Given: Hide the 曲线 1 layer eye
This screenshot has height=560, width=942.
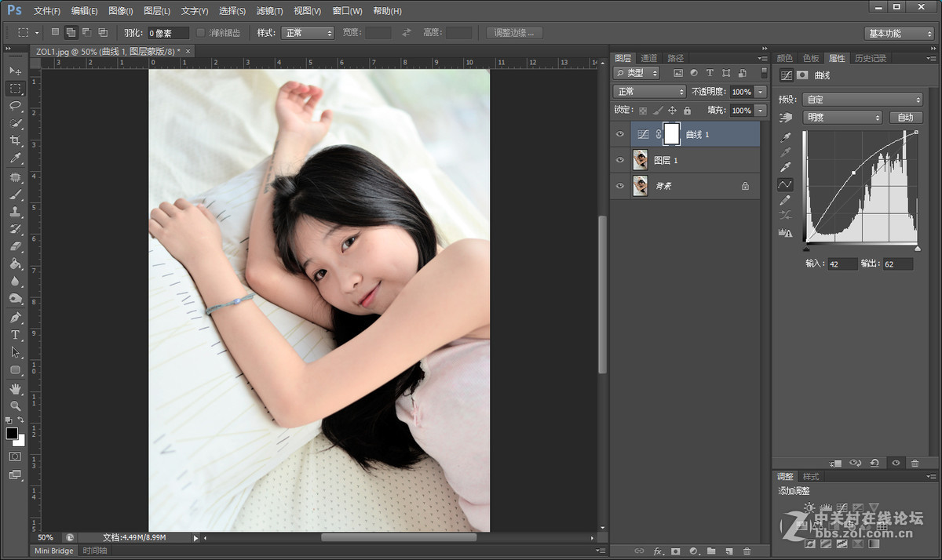Looking at the screenshot, I should click(x=620, y=134).
